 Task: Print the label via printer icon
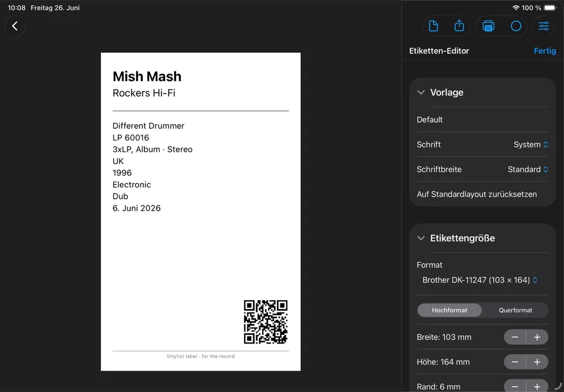point(488,26)
